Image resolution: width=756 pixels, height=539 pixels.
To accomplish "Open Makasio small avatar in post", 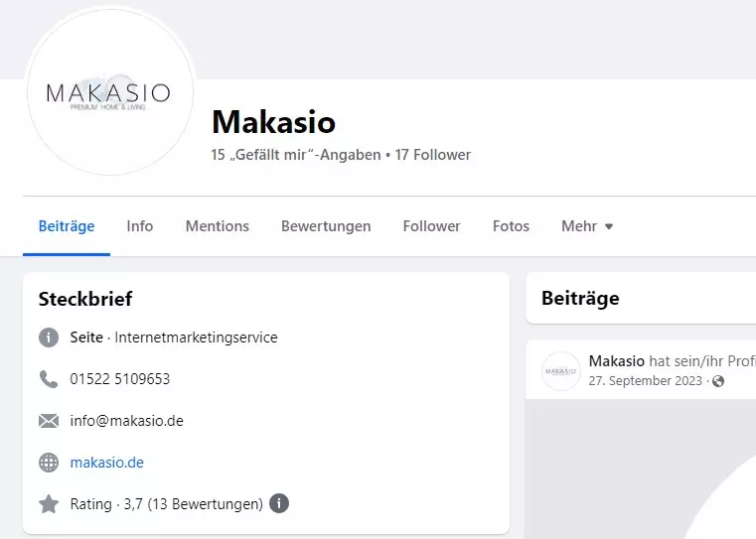I will click(x=561, y=371).
